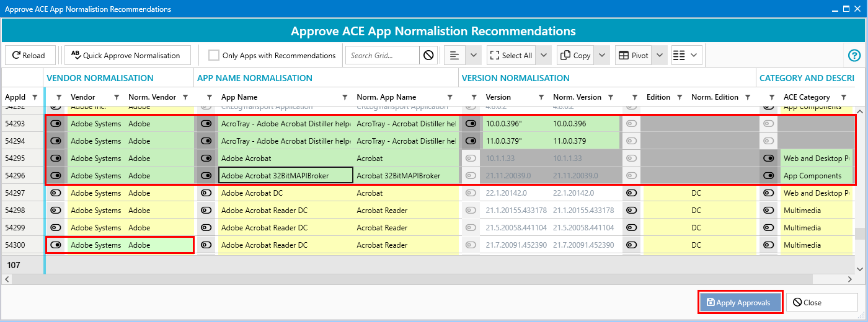Open filter for App Name column
This screenshot has height=322, width=868.
(345, 97)
